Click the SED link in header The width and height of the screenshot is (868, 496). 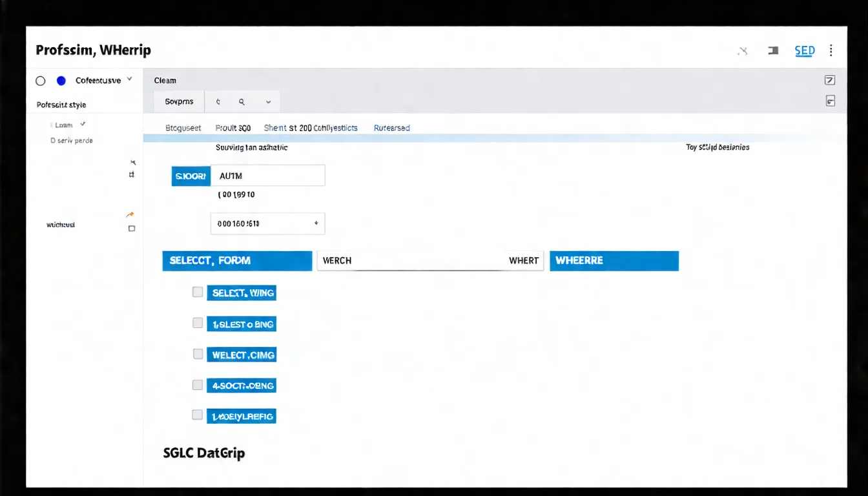(804, 50)
